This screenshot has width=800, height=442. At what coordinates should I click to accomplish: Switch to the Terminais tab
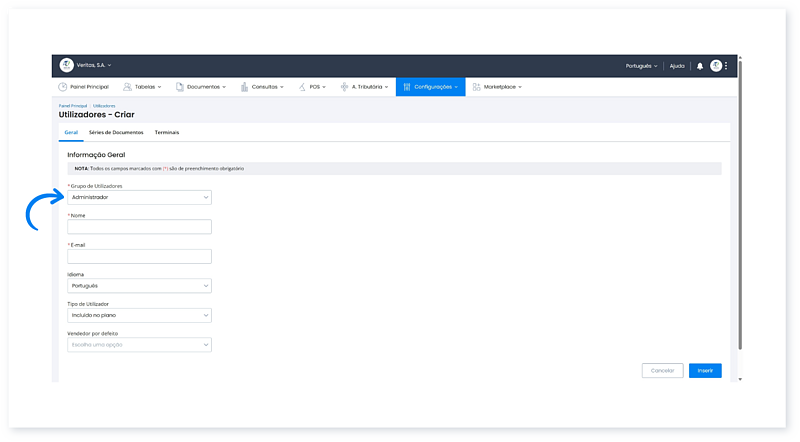167,133
